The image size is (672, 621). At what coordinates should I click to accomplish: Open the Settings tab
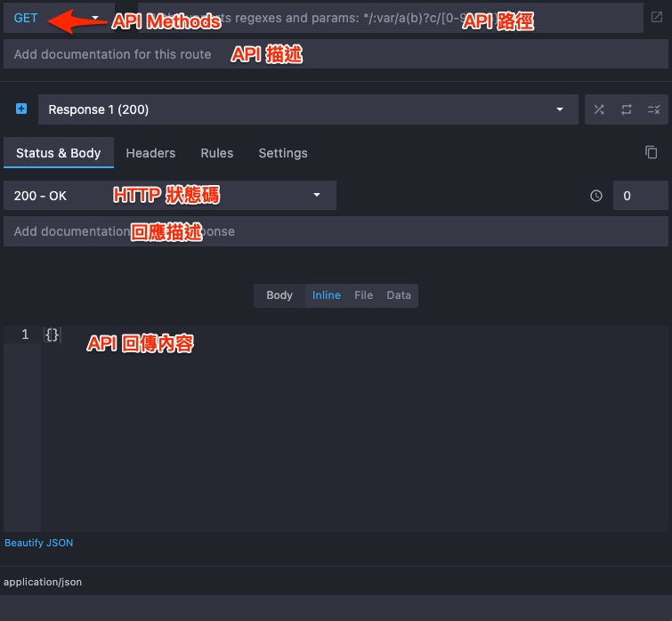point(283,153)
